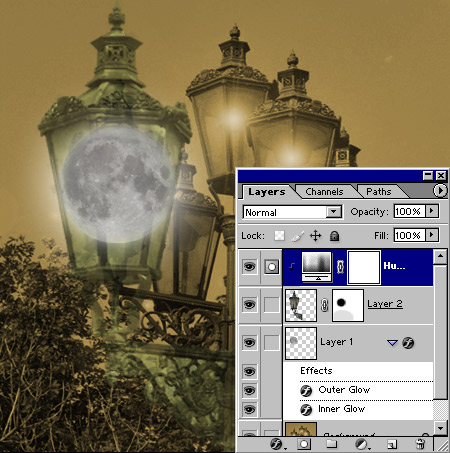Open the Fill slider arrow

coord(432,235)
